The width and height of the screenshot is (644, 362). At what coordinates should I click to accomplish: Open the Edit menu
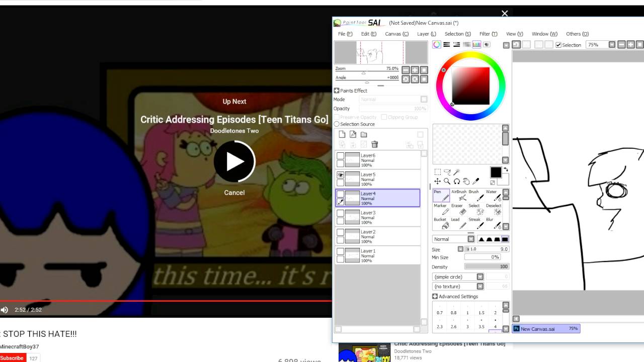[x=369, y=34]
